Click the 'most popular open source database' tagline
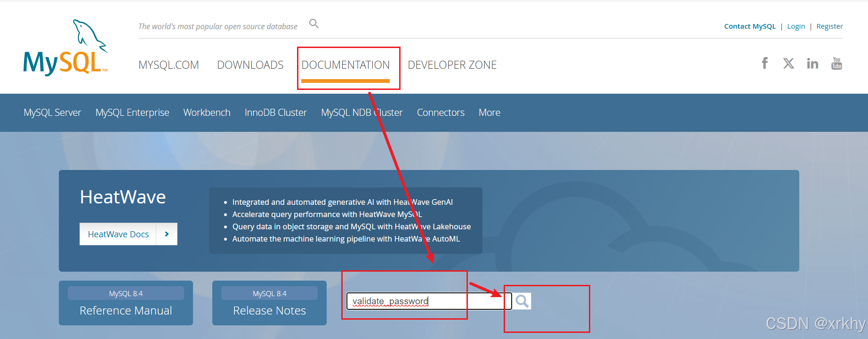 pos(218,26)
